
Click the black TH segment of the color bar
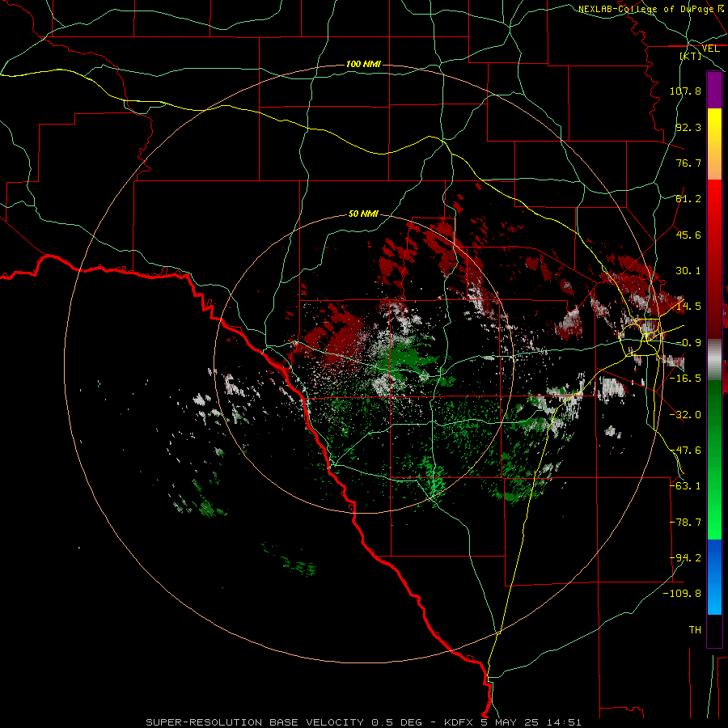tap(714, 630)
